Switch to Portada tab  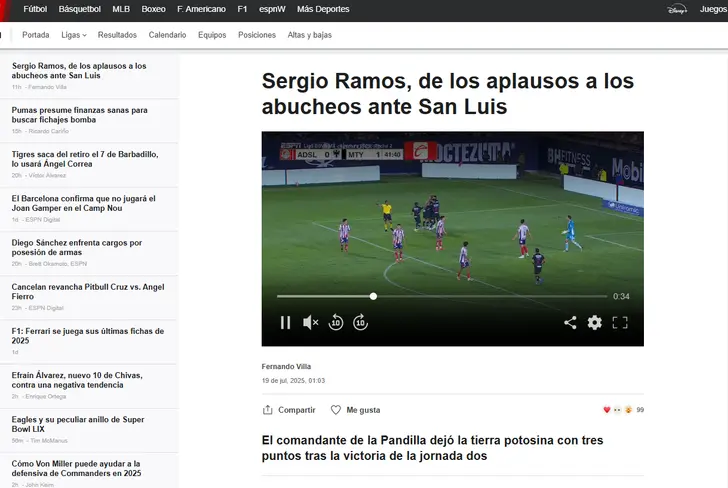pos(36,35)
